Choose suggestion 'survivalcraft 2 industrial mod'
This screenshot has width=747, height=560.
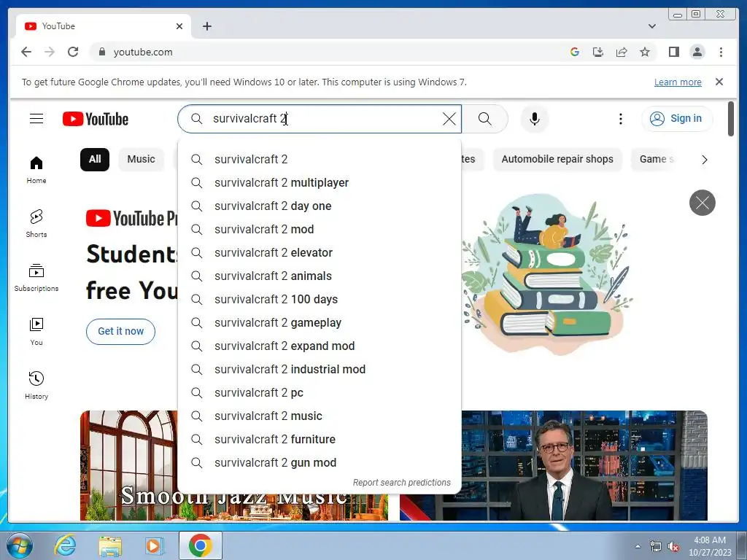click(x=320, y=369)
